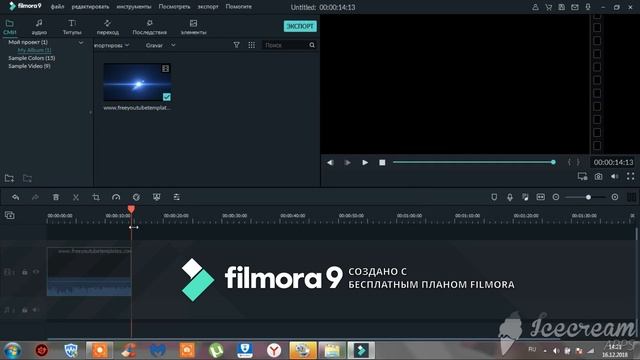This screenshot has width=640, height=360.
Task: Click the track manager icon at far right of timeline toolbar
Action: (x=631, y=197)
